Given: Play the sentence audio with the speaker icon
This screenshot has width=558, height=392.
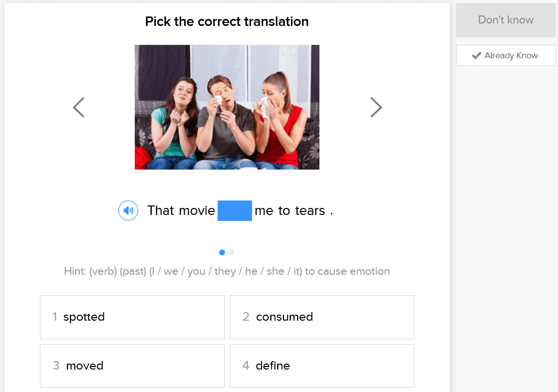Looking at the screenshot, I should pos(128,210).
